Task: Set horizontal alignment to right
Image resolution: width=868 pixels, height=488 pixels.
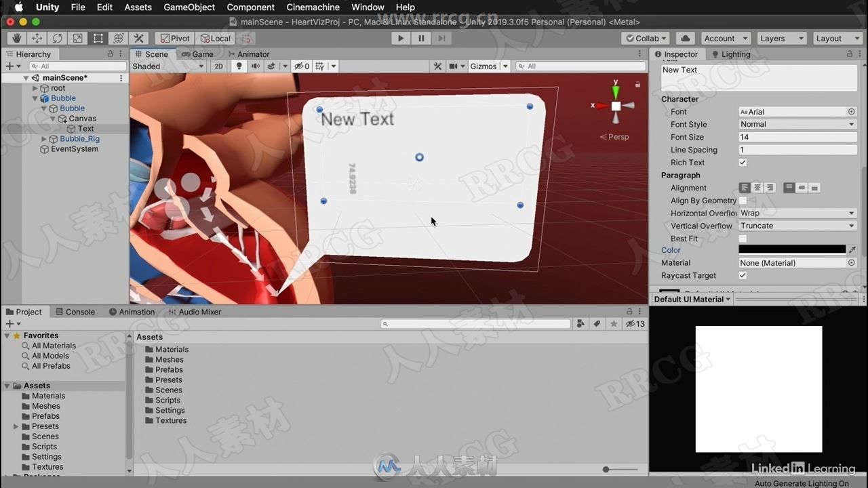Action: tap(770, 188)
